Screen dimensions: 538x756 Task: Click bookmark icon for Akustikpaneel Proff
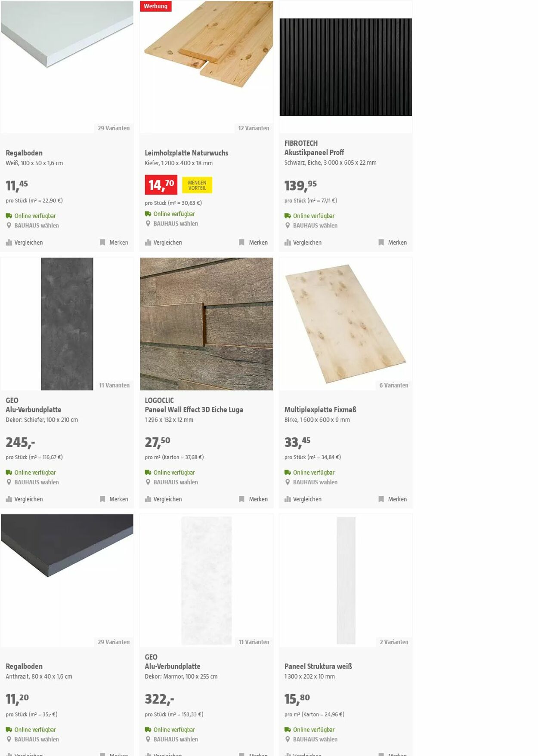click(x=381, y=243)
